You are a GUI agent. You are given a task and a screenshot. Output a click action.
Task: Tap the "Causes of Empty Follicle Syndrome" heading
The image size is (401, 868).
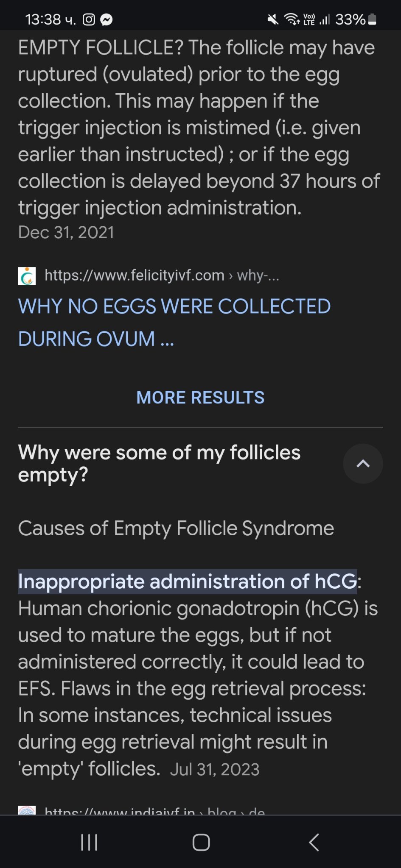pyautogui.click(x=176, y=529)
